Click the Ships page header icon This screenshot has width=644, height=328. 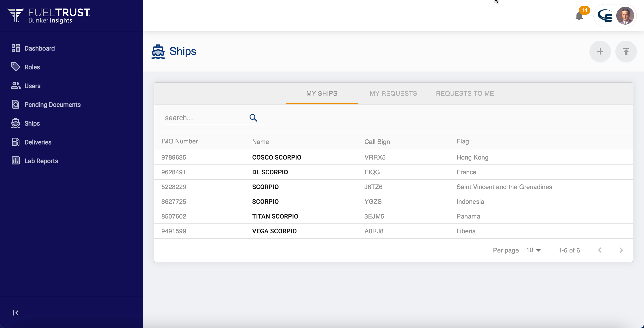pos(158,52)
